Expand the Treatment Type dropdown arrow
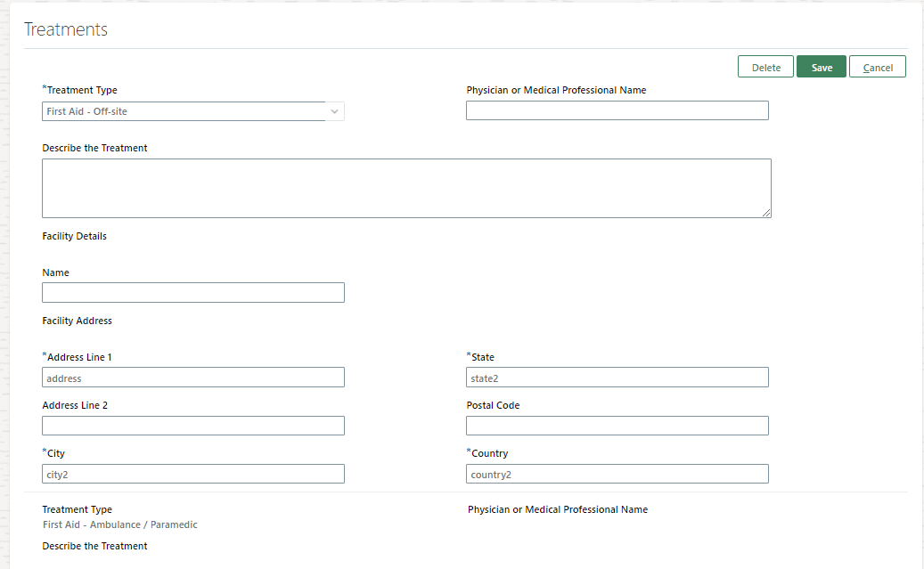Image resolution: width=924 pixels, height=569 pixels. [335, 111]
